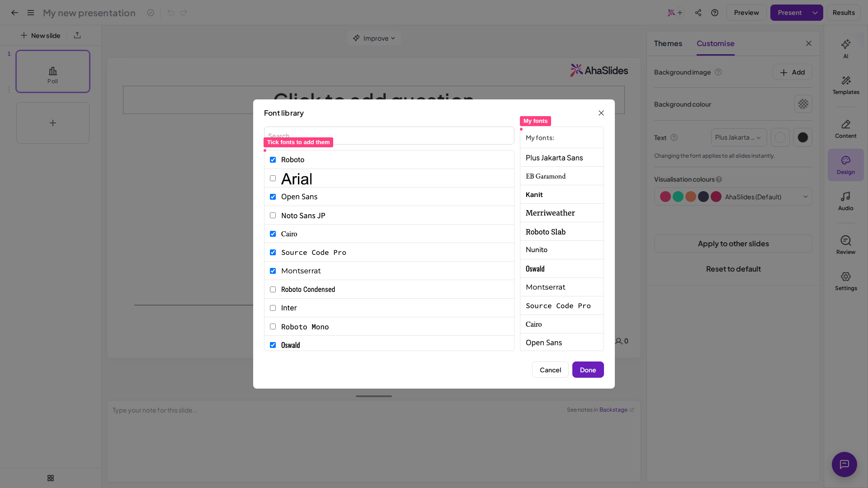
Task: Open the Backstage notes link
Action: (613, 410)
